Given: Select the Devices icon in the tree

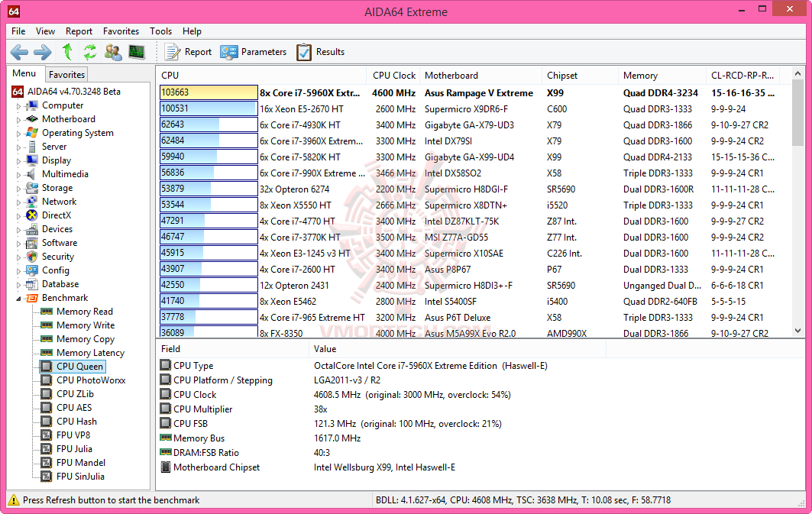Looking at the screenshot, I should point(32,229).
